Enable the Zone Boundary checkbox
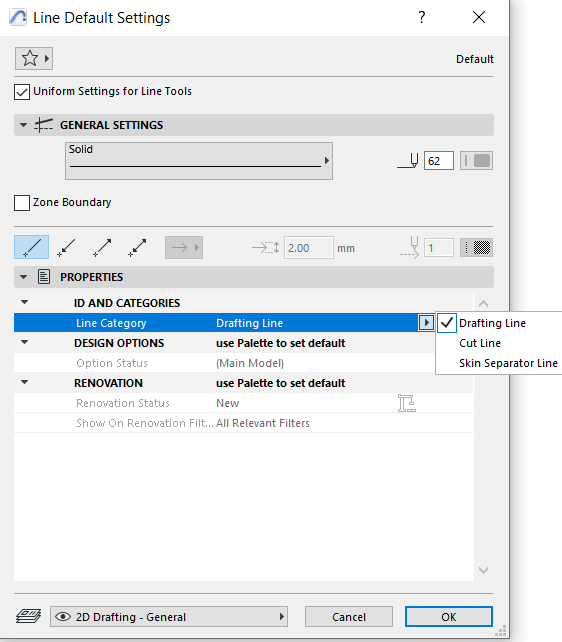The width and height of the screenshot is (562, 642). click(x=22, y=203)
